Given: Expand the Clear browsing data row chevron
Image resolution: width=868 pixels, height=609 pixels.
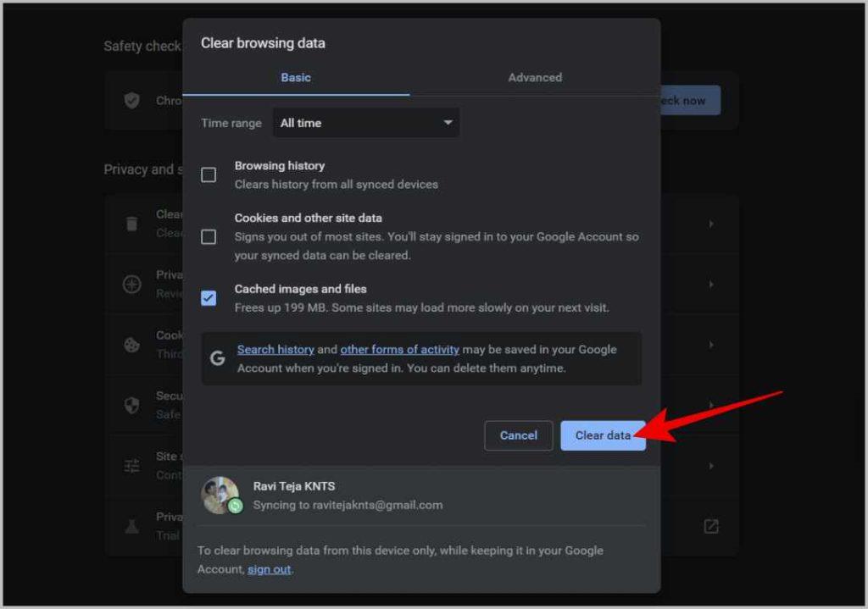Looking at the screenshot, I should 711,224.
